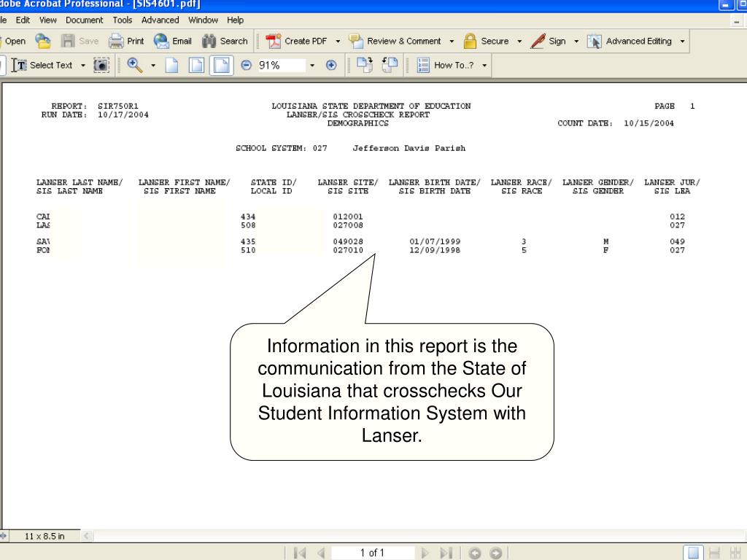The height and width of the screenshot is (560, 747).
Task: Open Search with the binoculars button
Action: click(x=225, y=42)
